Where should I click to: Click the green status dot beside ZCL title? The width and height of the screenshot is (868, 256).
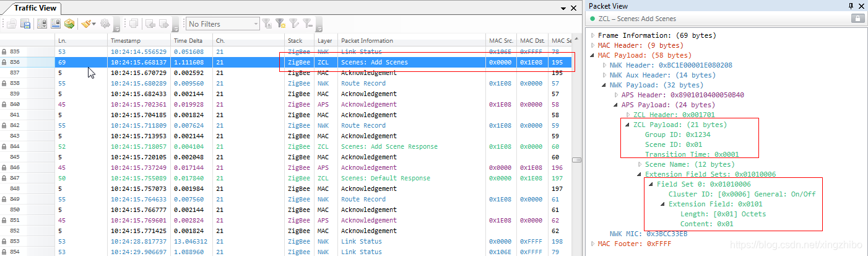click(x=592, y=19)
